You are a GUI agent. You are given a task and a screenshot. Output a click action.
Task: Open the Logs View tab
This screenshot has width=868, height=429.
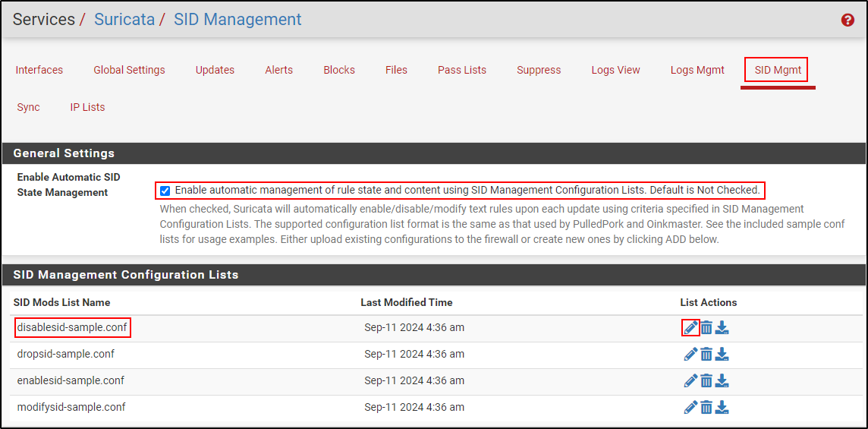point(615,71)
